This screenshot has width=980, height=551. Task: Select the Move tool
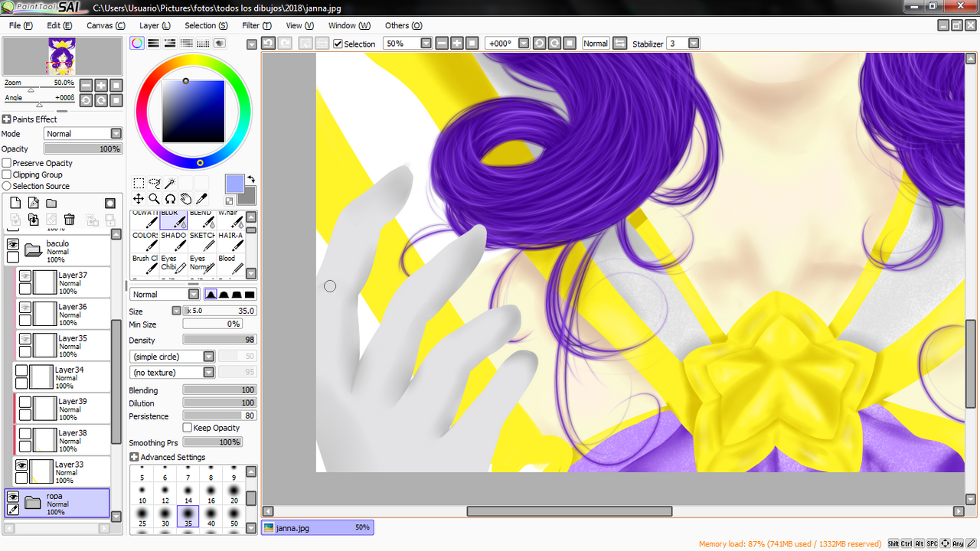(139, 199)
